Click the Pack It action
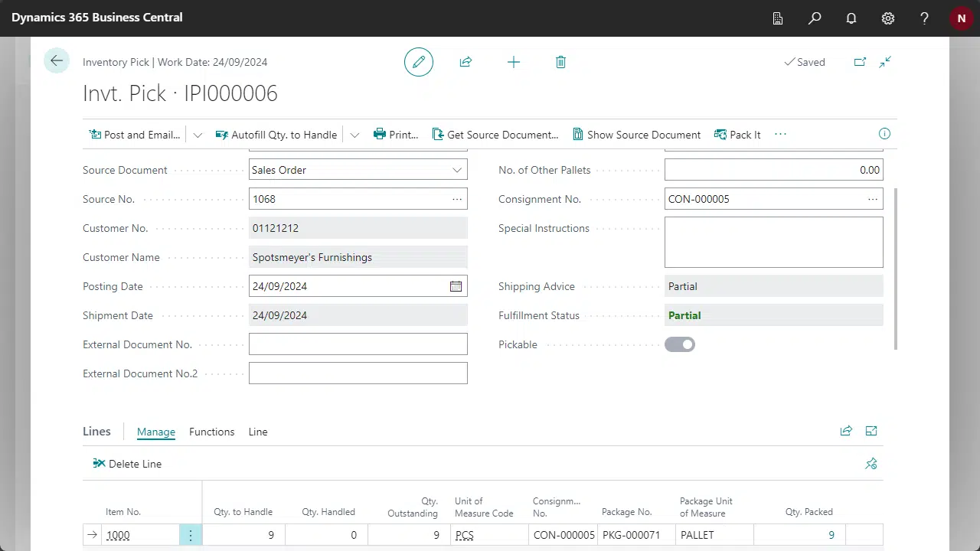The width and height of the screenshot is (980, 551). coord(737,135)
